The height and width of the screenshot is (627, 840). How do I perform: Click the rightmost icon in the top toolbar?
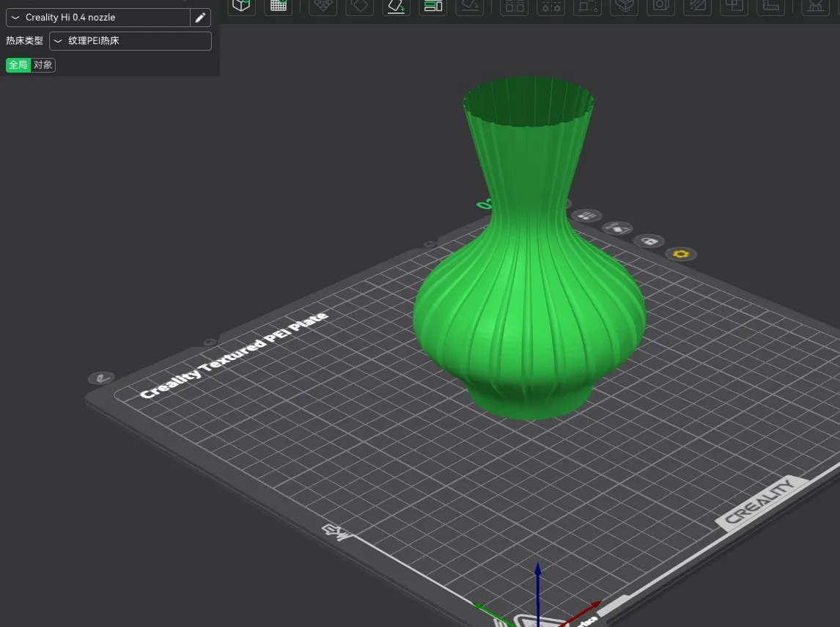tap(815, 6)
